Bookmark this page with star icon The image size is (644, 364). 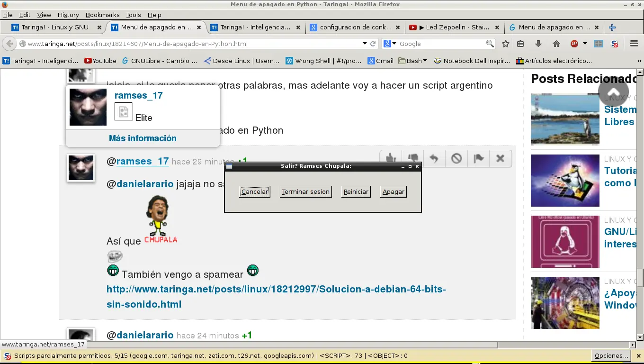click(x=506, y=44)
